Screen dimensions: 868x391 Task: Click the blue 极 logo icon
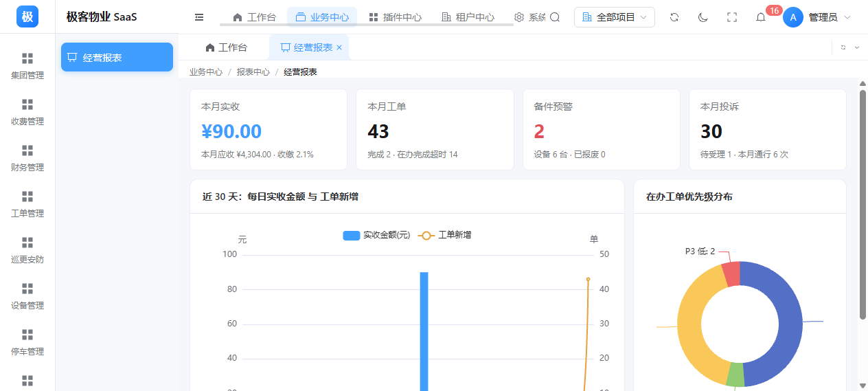pyautogui.click(x=27, y=16)
